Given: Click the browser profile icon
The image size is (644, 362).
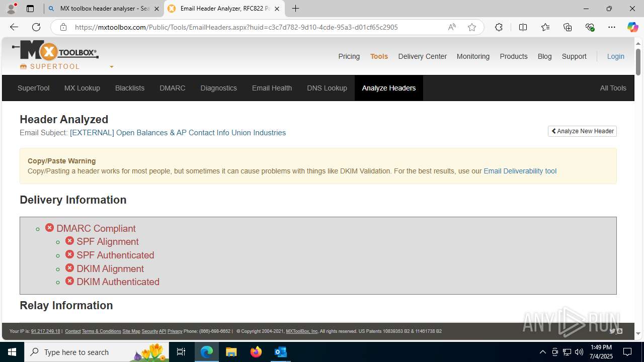Looking at the screenshot, I should [11, 9].
